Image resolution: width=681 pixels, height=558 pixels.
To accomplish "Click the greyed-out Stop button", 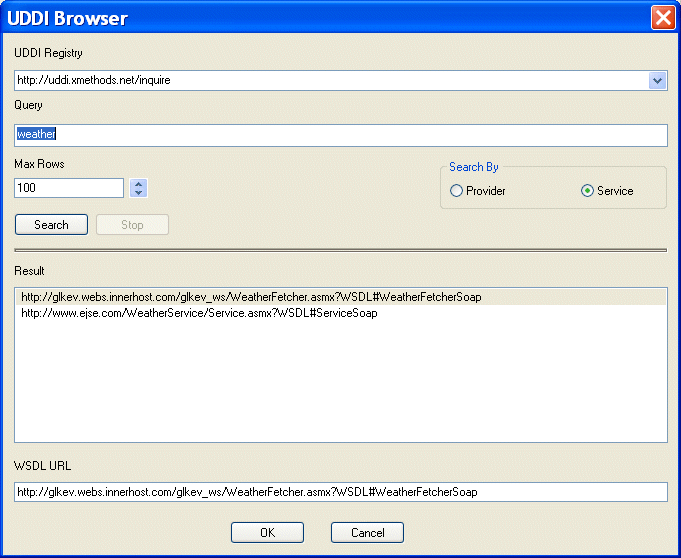I will point(132,225).
